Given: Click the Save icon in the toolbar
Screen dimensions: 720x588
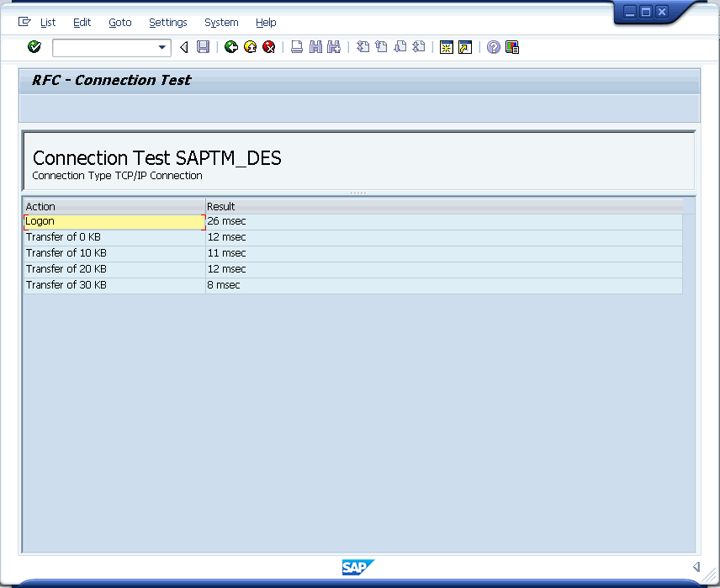Looking at the screenshot, I should pyautogui.click(x=203, y=47).
